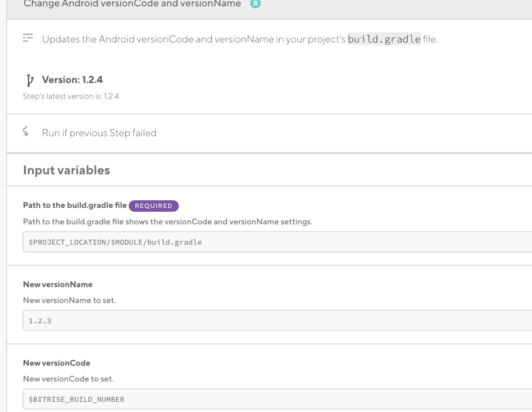The height and width of the screenshot is (412, 532).
Task: Click 'Step's latest version is: 1.2.4' text
Action: 71,96
